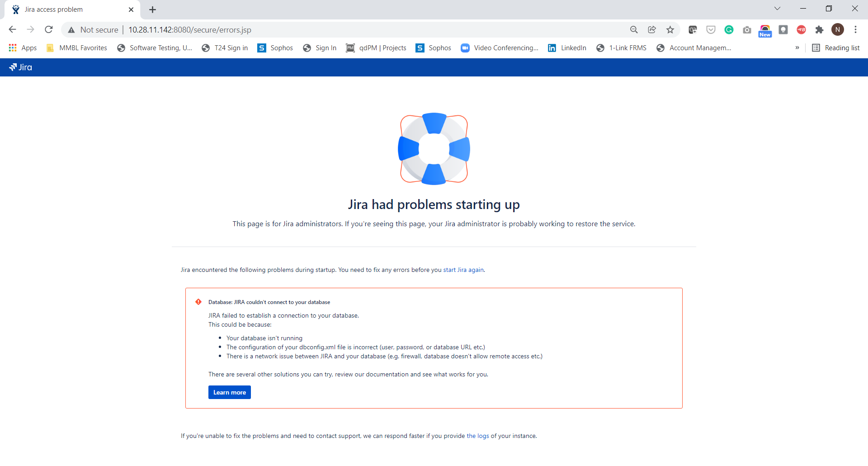This screenshot has height=466, width=868.
Task: Open the camera screenshot extension
Action: pos(747,30)
